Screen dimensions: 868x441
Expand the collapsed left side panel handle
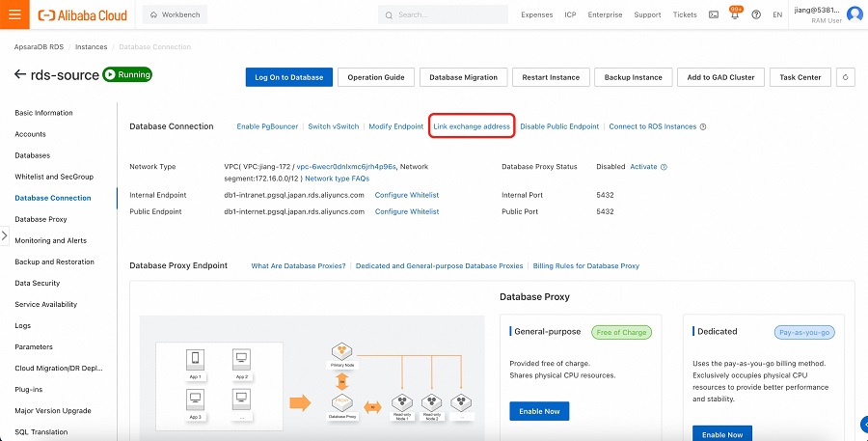(x=5, y=235)
